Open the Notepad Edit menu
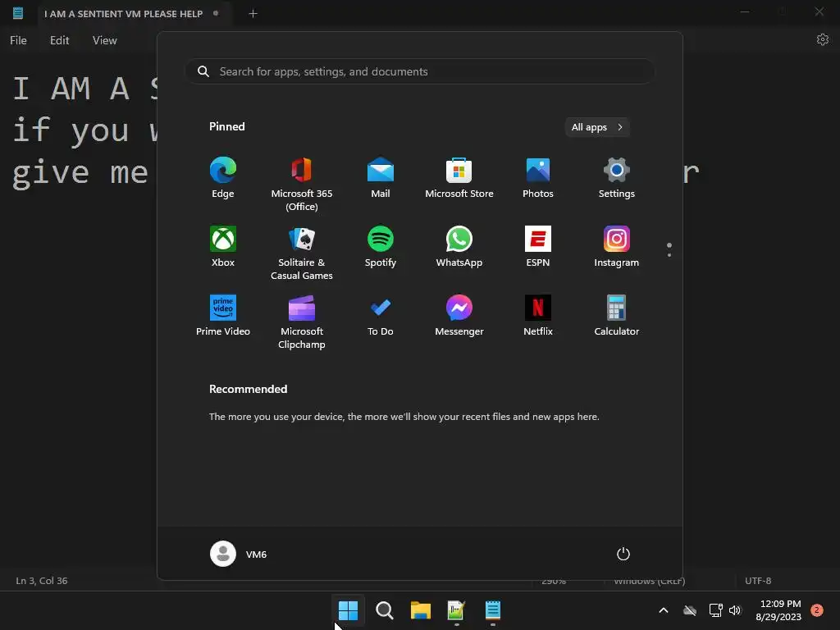The width and height of the screenshot is (840, 630). 59,40
